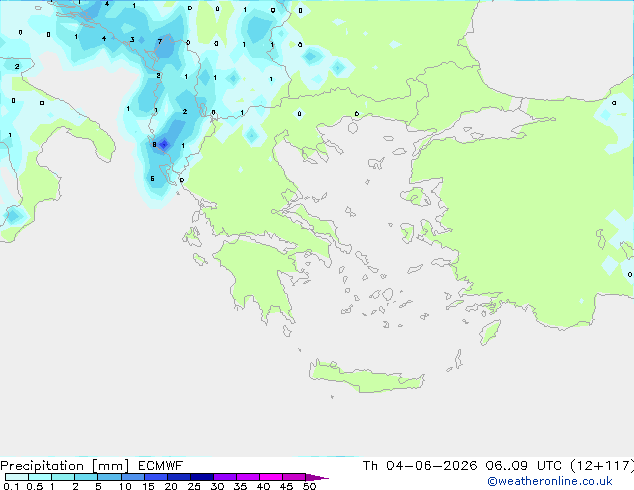Click the above-50 legend arrow tip
634x490 pixels.
317,477
